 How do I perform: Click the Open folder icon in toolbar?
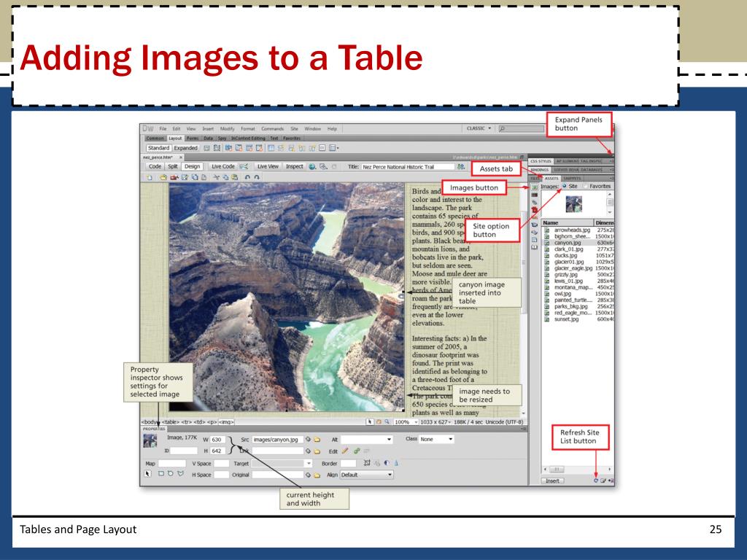point(163,177)
